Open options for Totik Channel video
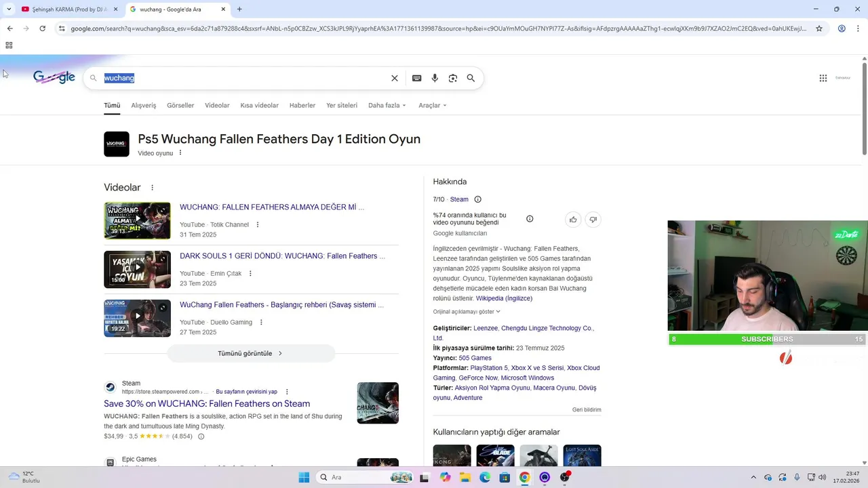The width and height of the screenshot is (868, 488). pos(258,224)
